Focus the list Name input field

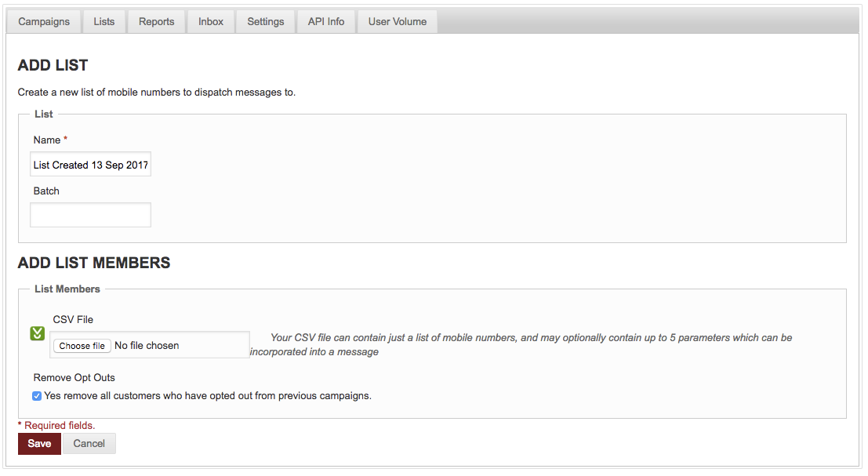(x=90, y=165)
